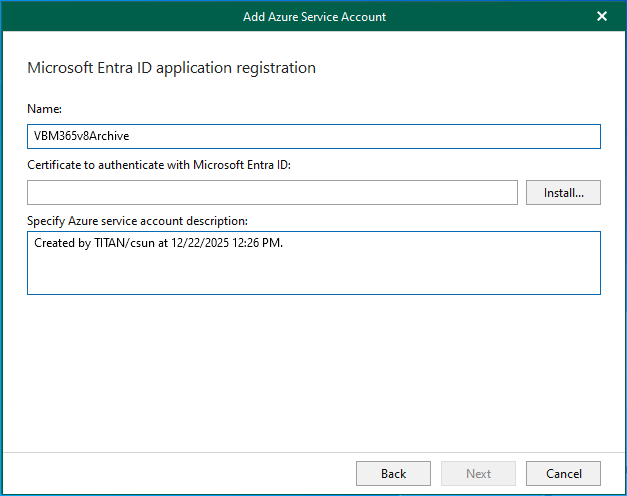Click the word 'Archive' in the Name field

[110, 137]
